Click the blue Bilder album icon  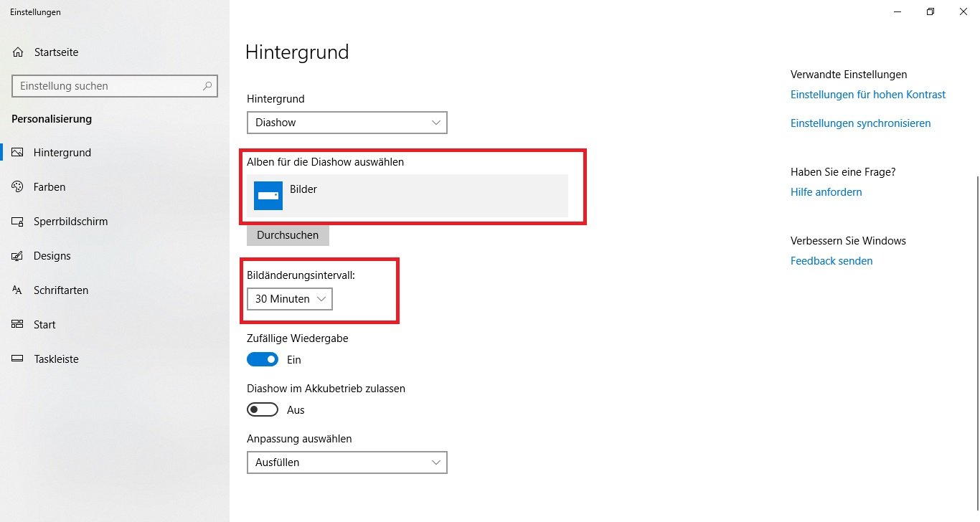click(268, 196)
